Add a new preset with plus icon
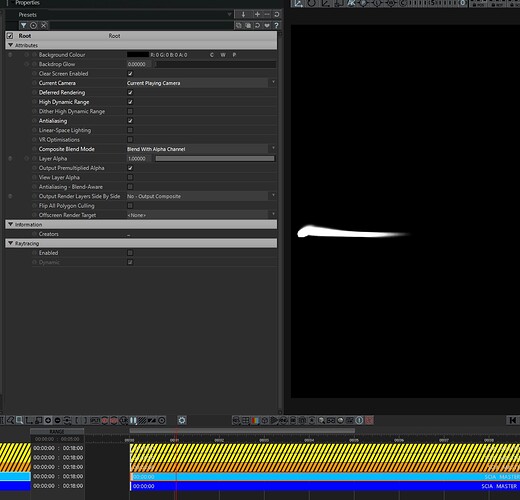Screen dimensions: 520x500 [257, 14]
